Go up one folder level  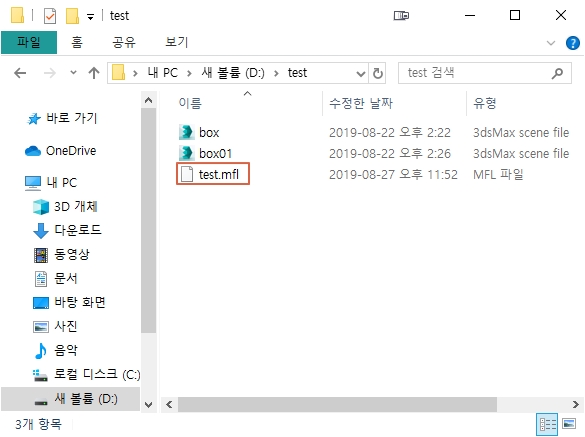point(94,73)
